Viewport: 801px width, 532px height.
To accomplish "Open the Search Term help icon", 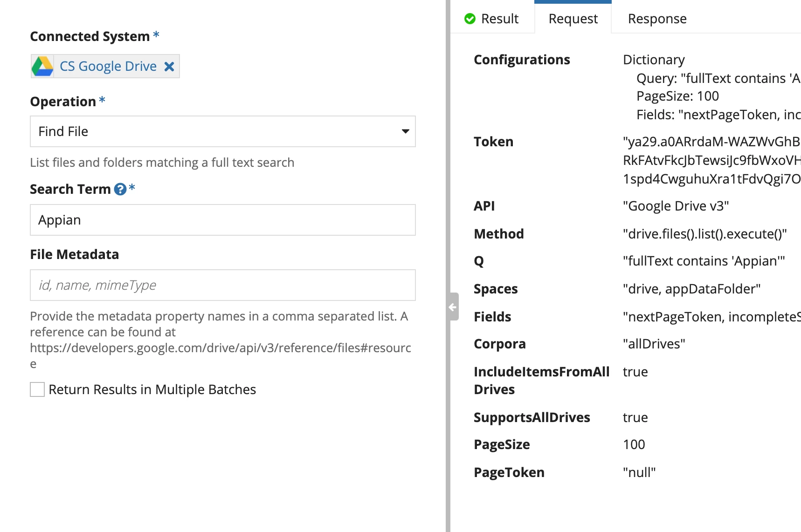I will tap(120, 189).
